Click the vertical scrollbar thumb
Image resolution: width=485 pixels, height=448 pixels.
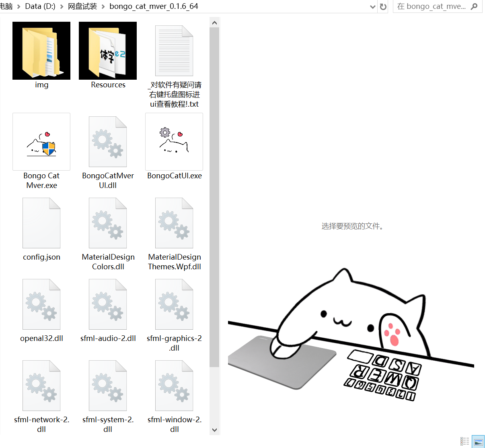click(x=214, y=197)
